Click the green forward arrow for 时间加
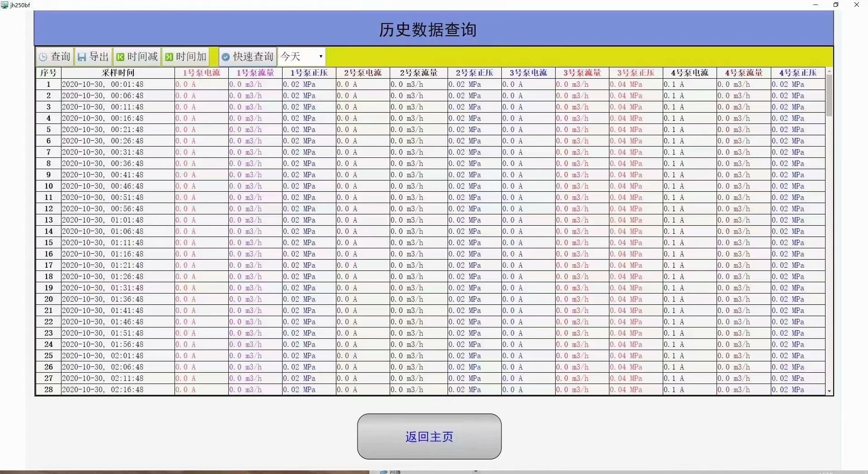Image resolution: width=868 pixels, height=474 pixels. (x=169, y=57)
